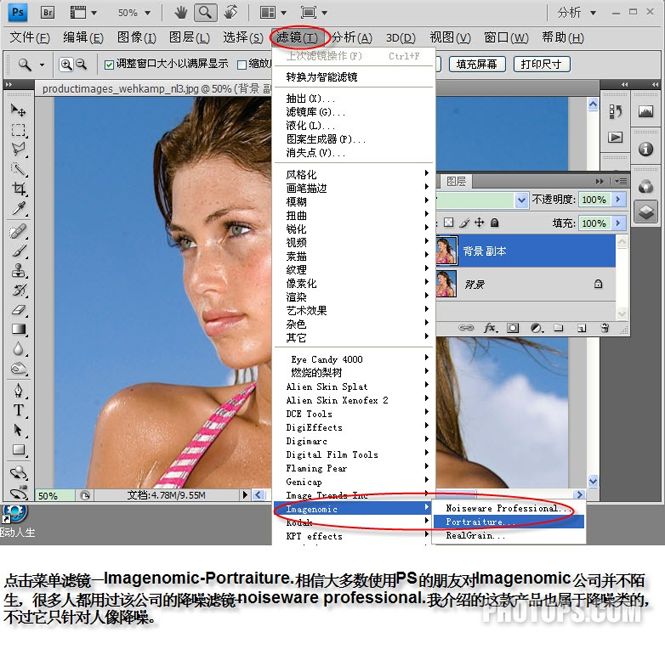Select the Type tool
The image size is (665, 649).
coord(18,410)
